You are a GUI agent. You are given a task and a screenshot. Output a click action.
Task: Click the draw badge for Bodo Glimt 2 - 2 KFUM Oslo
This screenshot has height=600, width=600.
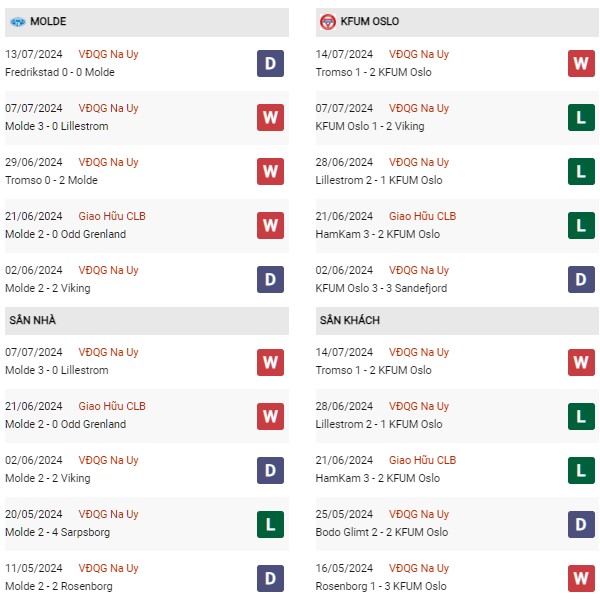[x=581, y=524]
